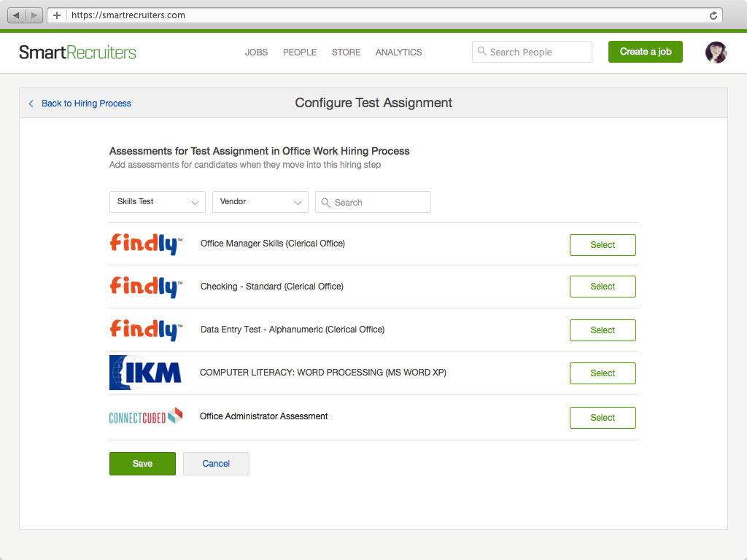Open the user profile avatar

[716, 52]
